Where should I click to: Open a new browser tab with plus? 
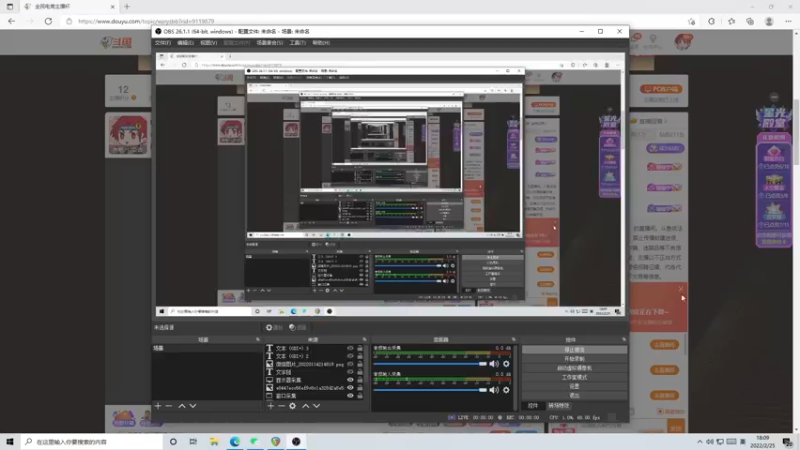127,7
